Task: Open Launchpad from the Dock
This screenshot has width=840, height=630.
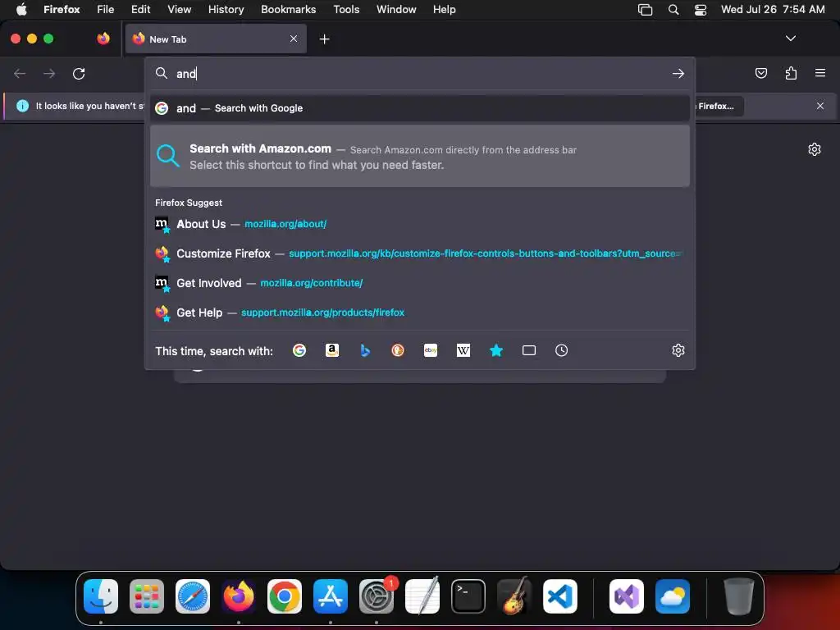Action: [x=147, y=596]
